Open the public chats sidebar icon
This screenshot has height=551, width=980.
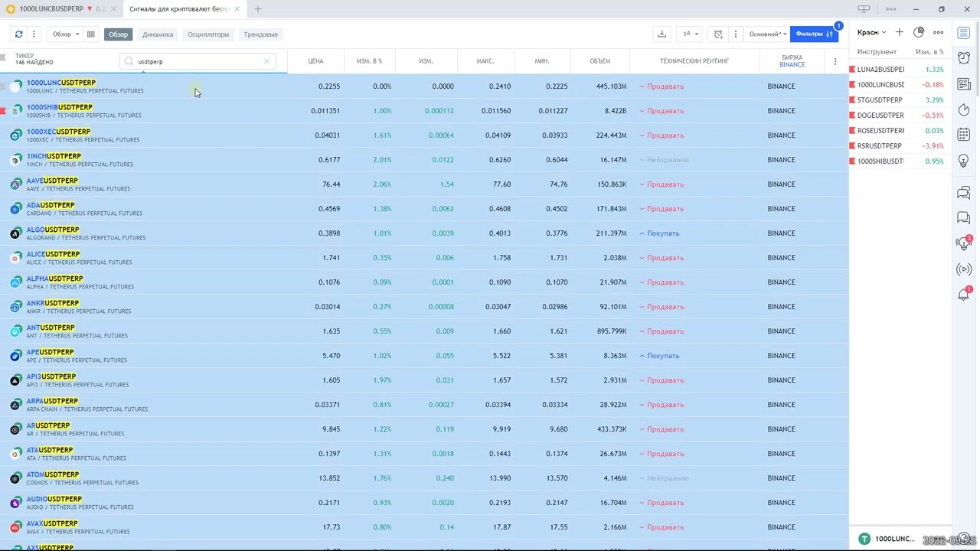tap(964, 193)
